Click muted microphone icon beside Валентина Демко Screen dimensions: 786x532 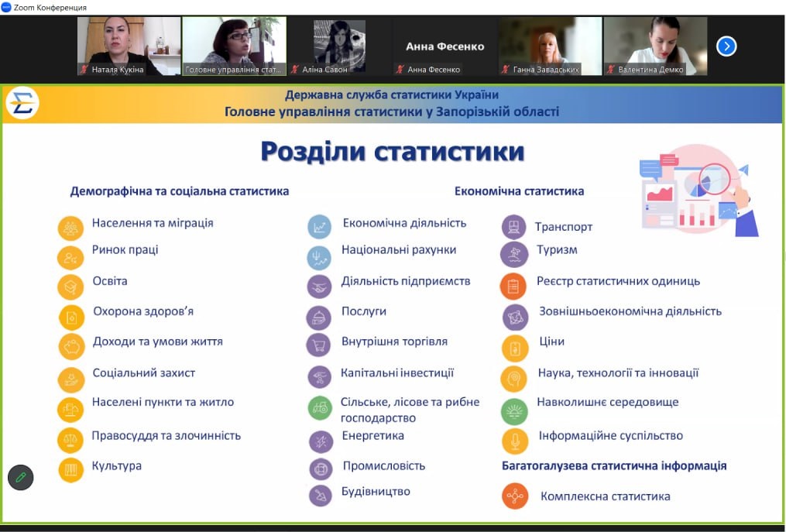click(x=610, y=69)
